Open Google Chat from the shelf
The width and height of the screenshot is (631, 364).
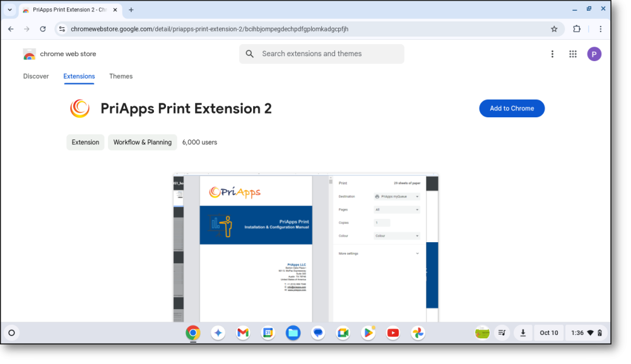[318, 332]
